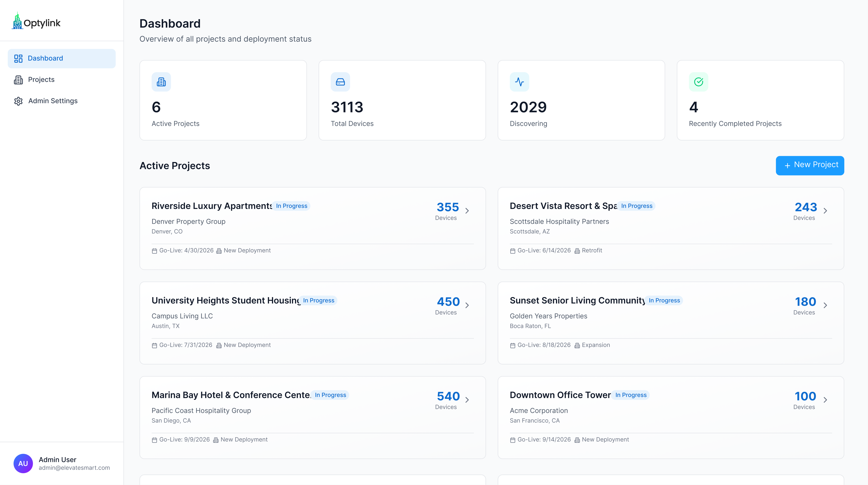Open Desert Vista Resort & Spa title
Viewport: 868px width, 485px height.
click(x=563, y=206)
